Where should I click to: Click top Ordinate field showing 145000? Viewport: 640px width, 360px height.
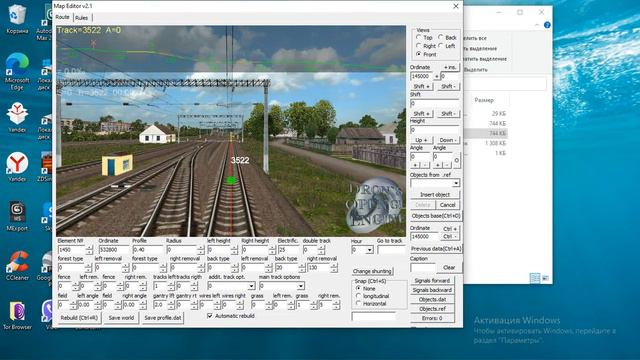coord(421,76)
